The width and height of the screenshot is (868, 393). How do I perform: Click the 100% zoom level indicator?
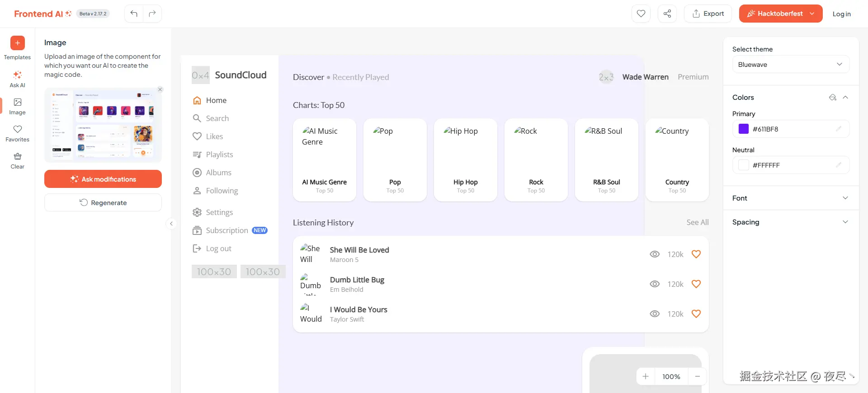coord(671,376)
